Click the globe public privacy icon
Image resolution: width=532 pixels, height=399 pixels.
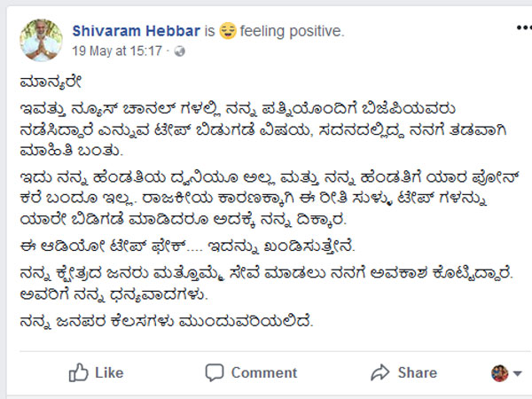(x=179, y=51)
